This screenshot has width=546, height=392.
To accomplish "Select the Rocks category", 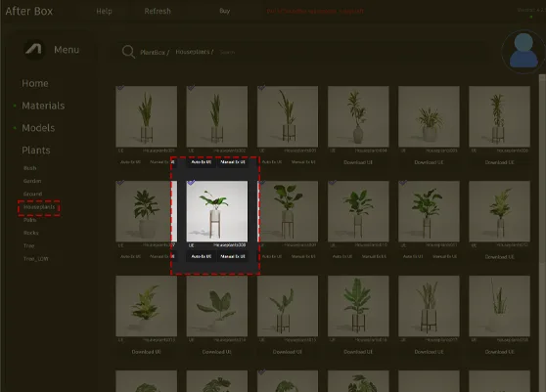I will [30, 233].
